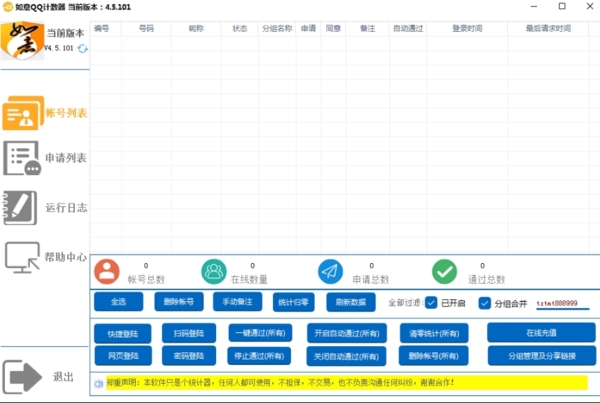Click the 网页登陆 button
Screen dimensions: 600x403
(123, 356)
